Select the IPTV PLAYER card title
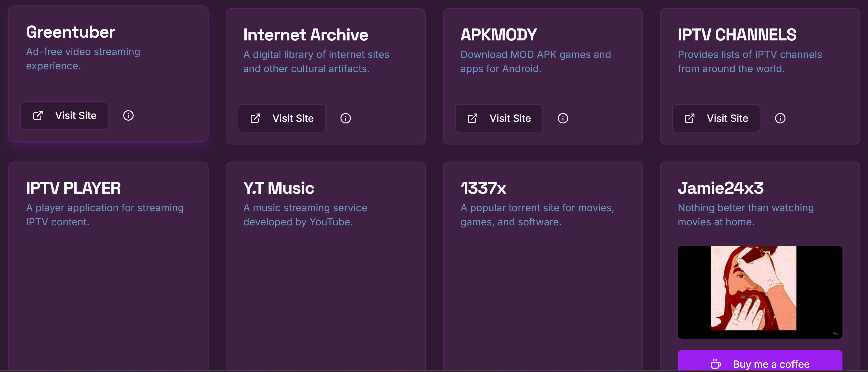The image size is (868, 372). click(x=74, y=188)
